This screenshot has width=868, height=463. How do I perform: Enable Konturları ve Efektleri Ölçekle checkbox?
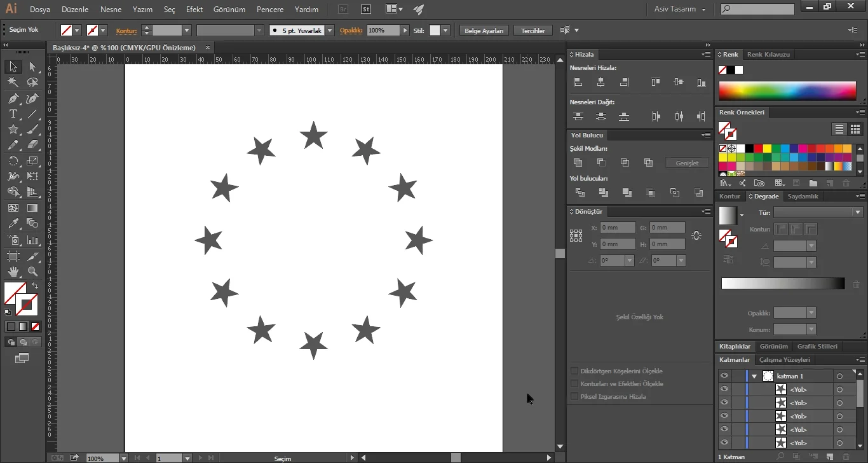point(574,384)
